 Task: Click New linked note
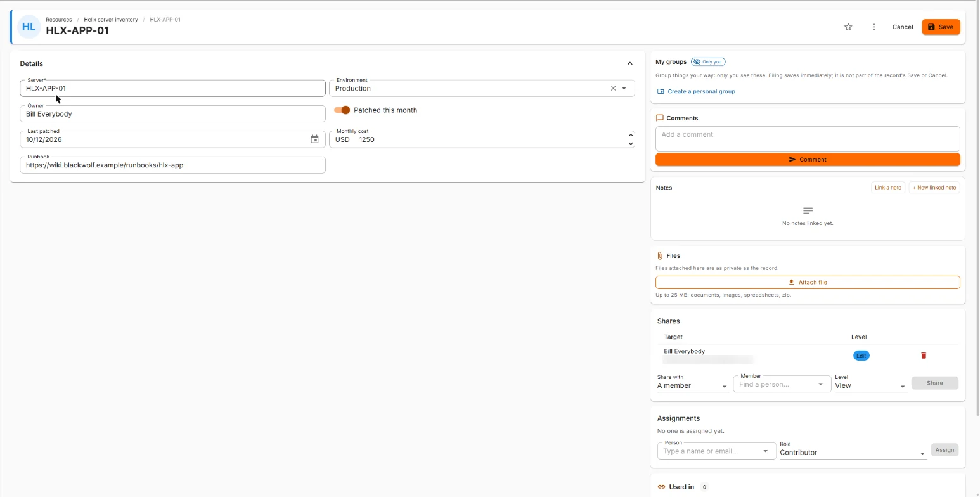[x=934, y=188]
